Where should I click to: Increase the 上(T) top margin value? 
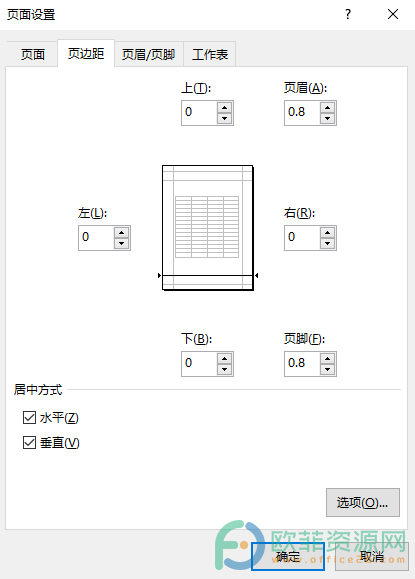click(x=224, y=107)
